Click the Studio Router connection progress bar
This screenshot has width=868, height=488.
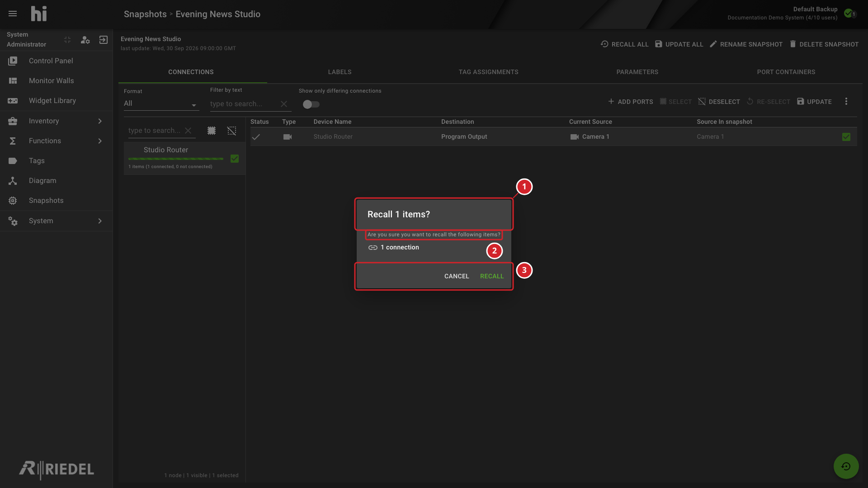pos(176,159)
